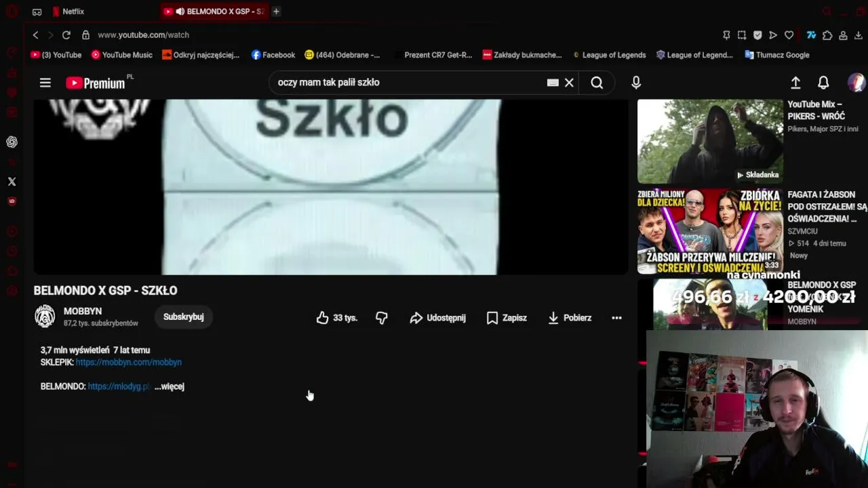Open the (464) Odebrane mail bookmark
Screen dimensions: 868x488
[342, 55]
